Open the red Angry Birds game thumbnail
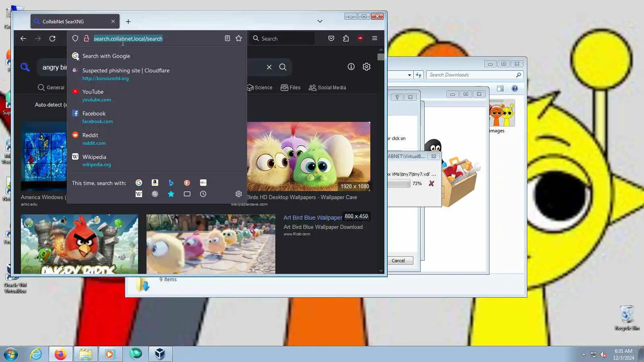Viewport: 644px width, 362px height. pyautogui.click(x=79, y=244)
